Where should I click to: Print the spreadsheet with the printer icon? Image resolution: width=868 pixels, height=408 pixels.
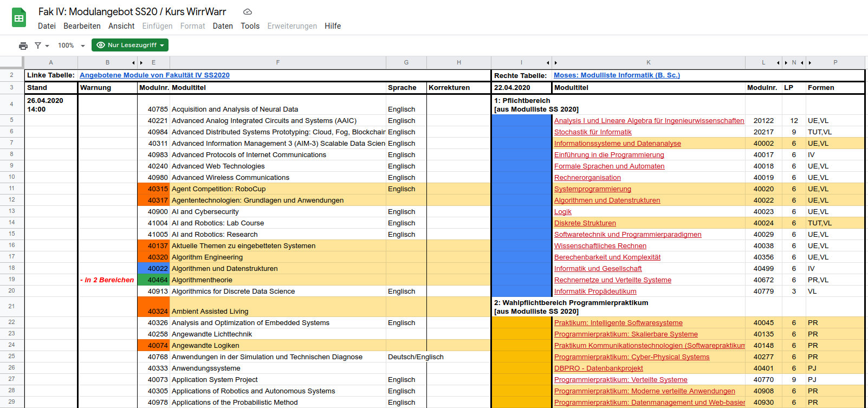tap(23, 46)
